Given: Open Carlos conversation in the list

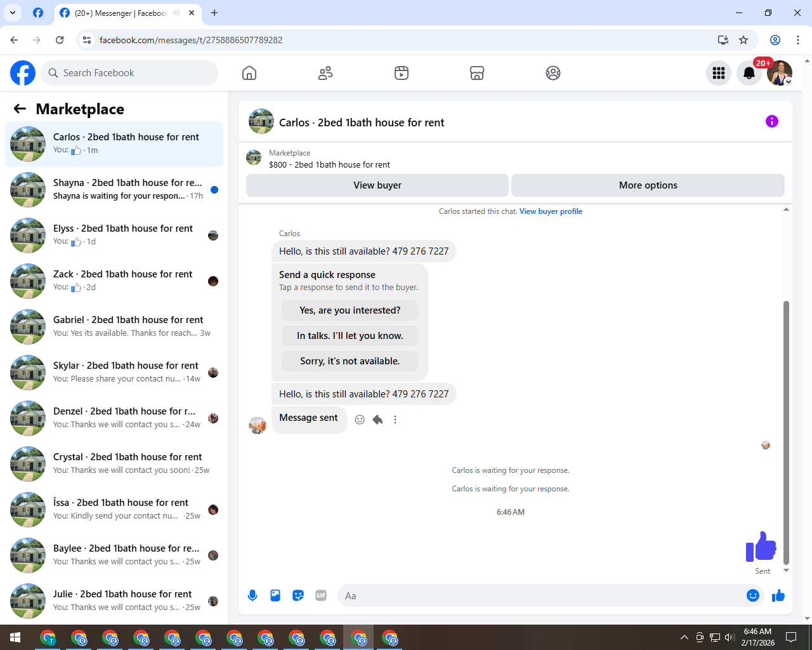Looking at the screenshot, I should coord(114,144).
